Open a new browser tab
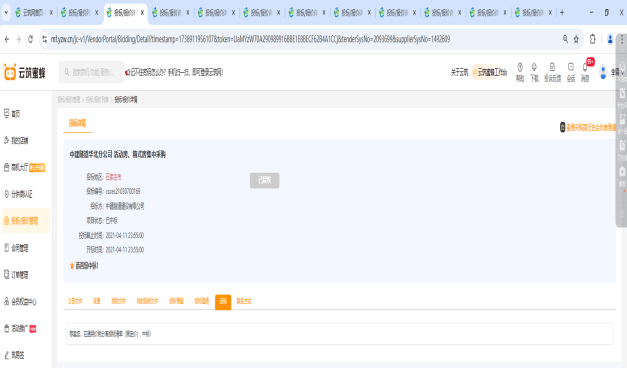This screenshot has width=627, height=368. pos(562,13)
